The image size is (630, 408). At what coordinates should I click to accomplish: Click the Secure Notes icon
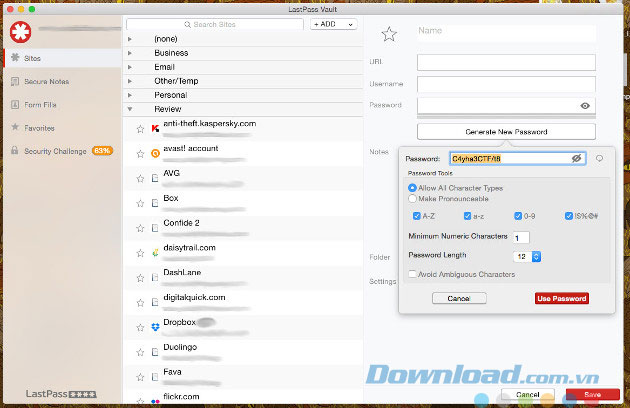point(15,81)
